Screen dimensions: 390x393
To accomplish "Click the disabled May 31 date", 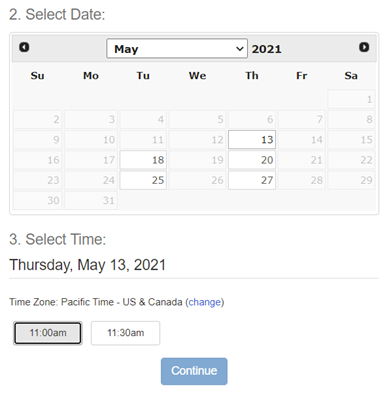I will click(x=91, y=200).
